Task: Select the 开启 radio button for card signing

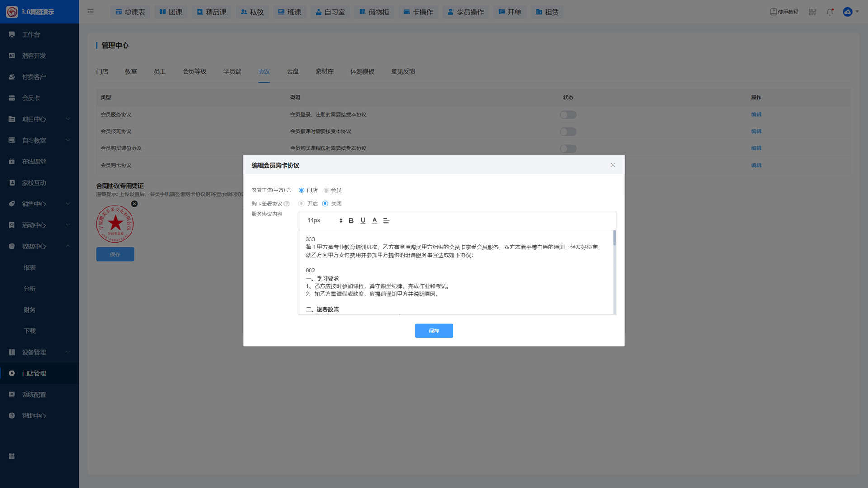Action: [x=302, y=204]
